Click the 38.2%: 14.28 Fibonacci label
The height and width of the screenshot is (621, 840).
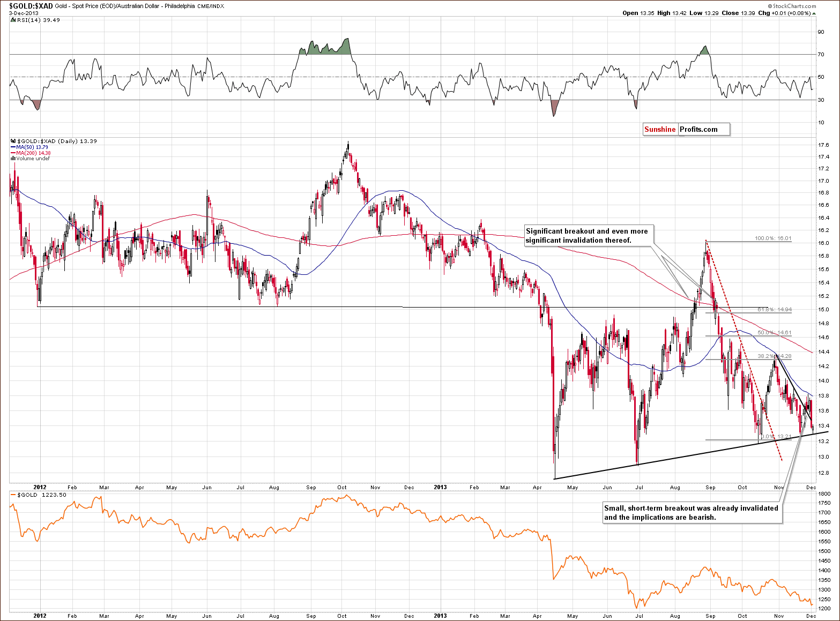click(775, 356)
